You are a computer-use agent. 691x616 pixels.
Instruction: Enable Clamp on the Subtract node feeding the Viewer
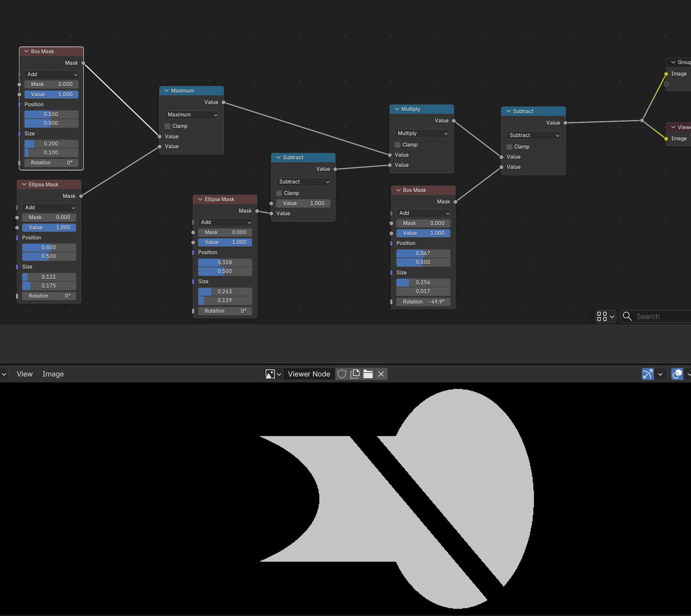(x=509, y=147)
